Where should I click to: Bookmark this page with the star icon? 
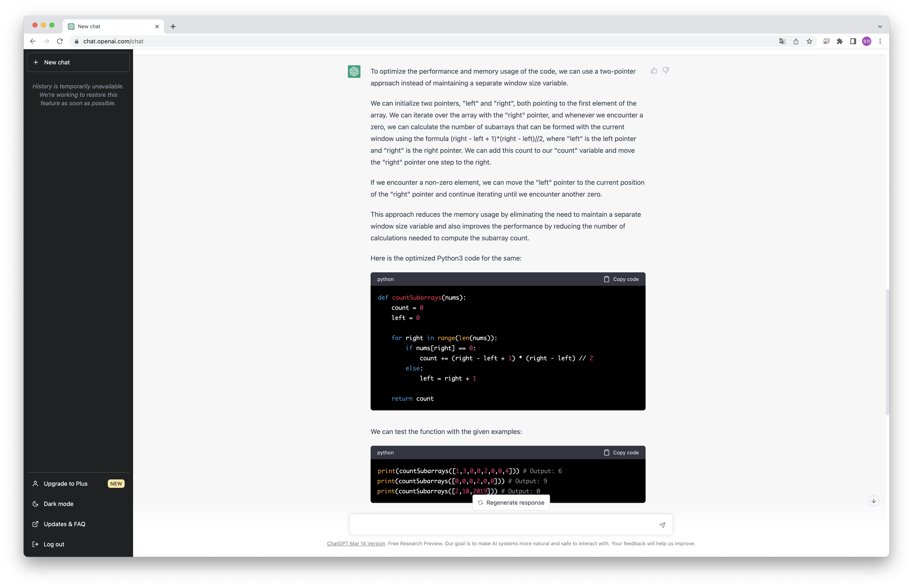pyautogui.click(x=809, y=41)
